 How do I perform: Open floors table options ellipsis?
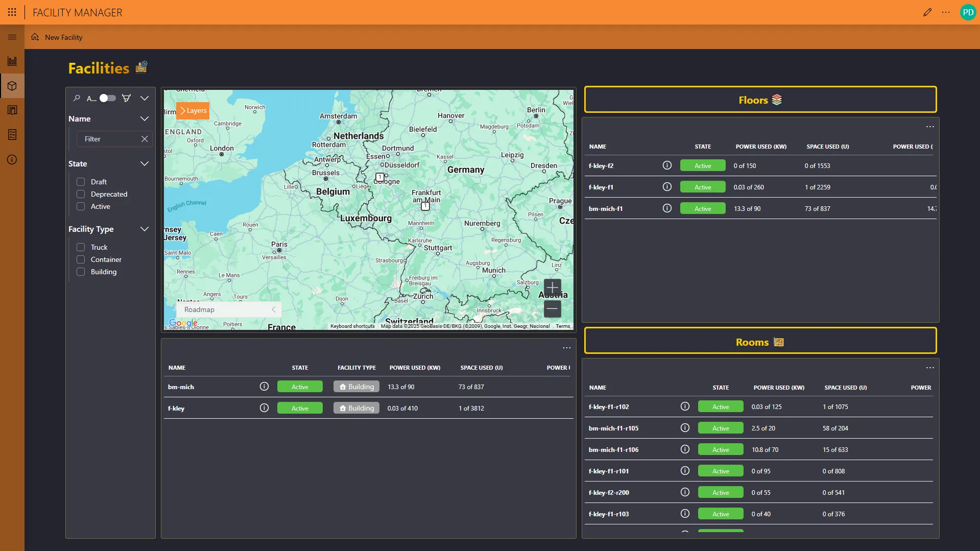coord(930,127)
